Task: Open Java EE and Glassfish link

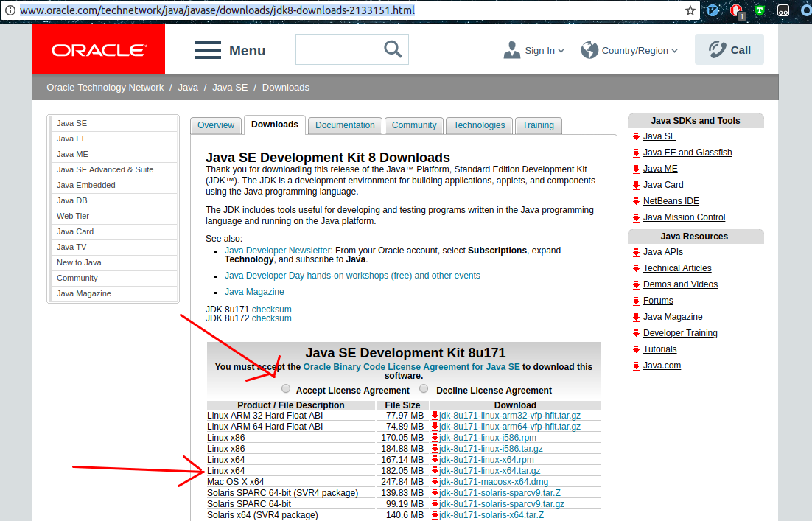Action: (x=687, y=153)
